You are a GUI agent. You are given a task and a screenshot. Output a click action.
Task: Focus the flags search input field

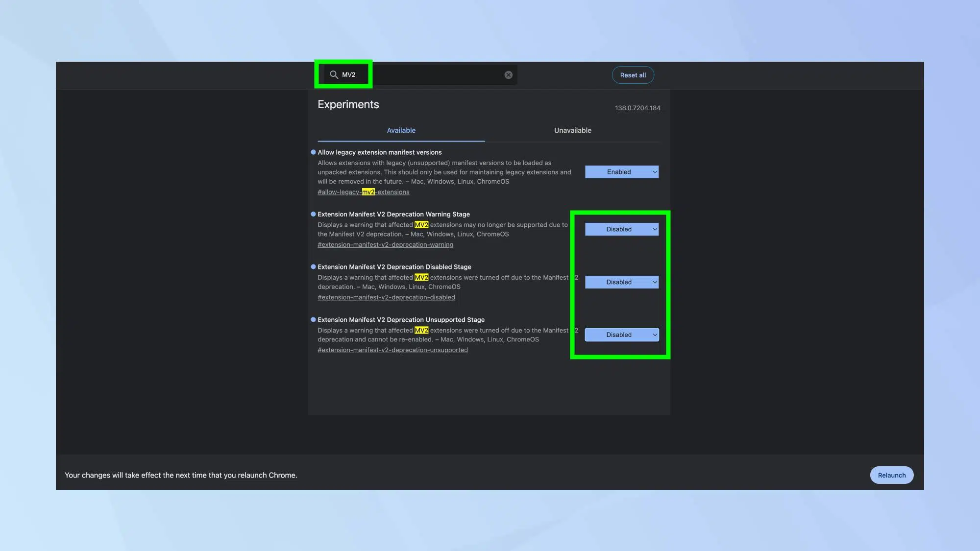431,75
